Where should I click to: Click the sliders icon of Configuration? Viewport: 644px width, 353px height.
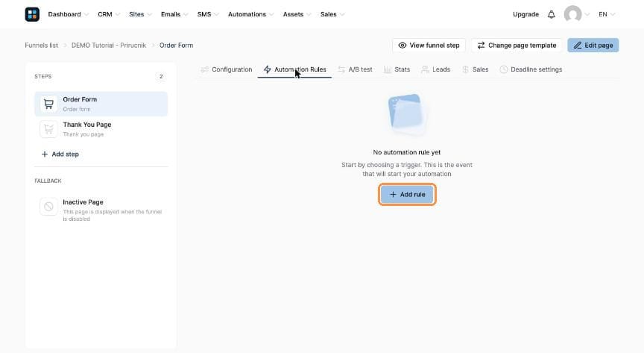tap(204, 69)
